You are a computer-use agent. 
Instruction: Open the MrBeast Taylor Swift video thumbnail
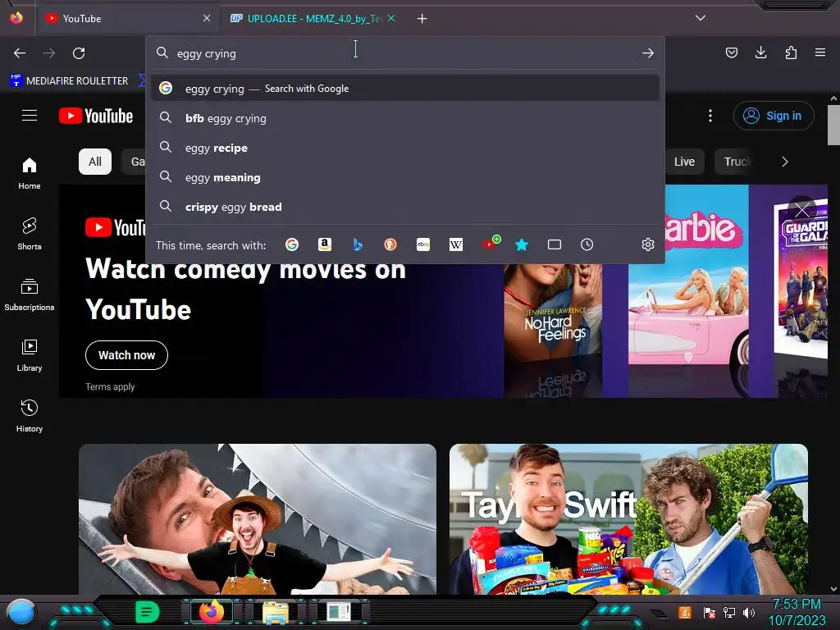coord(628,518)
